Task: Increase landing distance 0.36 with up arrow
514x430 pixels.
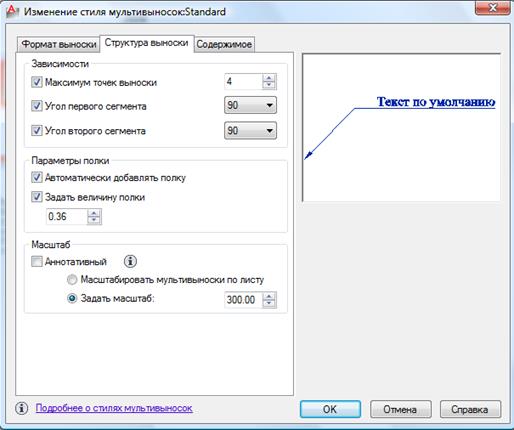Action: click(94, 213)
